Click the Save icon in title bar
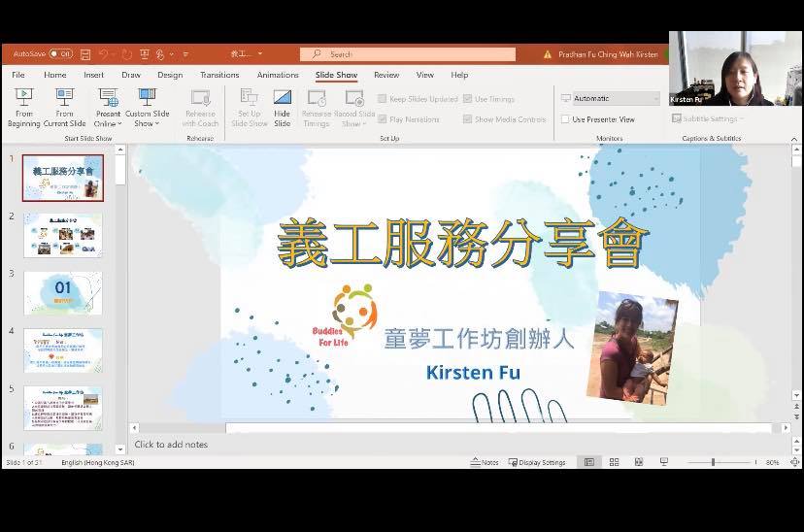 (x=85, y=54)
